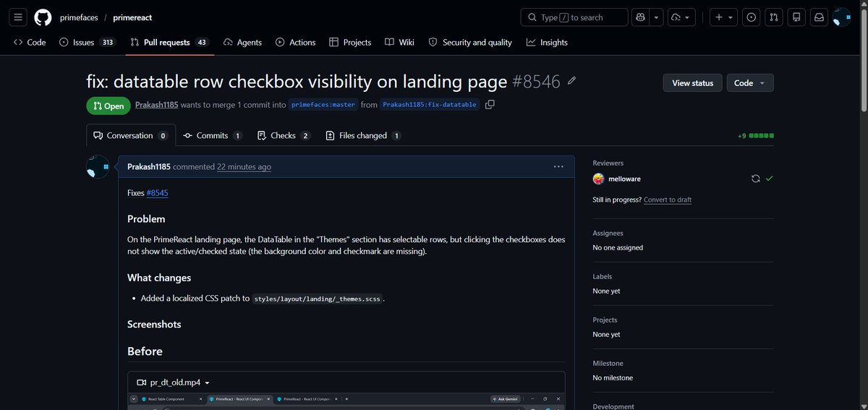
Task: Click the before video preview thumbnail
Action: (346, 401)
